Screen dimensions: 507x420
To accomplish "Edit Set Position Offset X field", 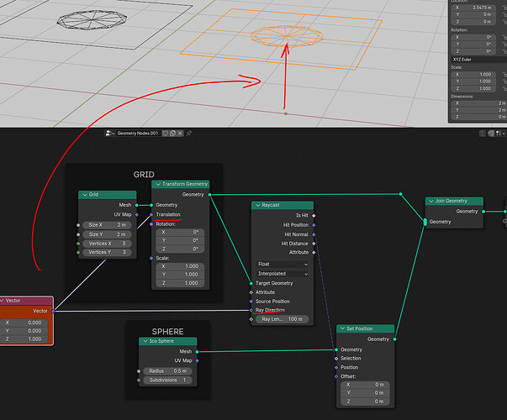I will point(365,385).
